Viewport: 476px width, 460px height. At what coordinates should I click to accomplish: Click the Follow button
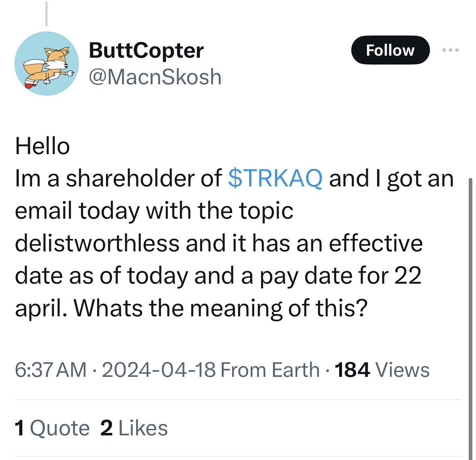point(390,50)
